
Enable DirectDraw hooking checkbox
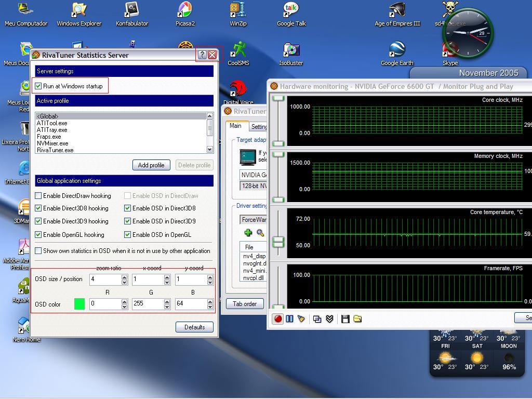click(38, 196)
